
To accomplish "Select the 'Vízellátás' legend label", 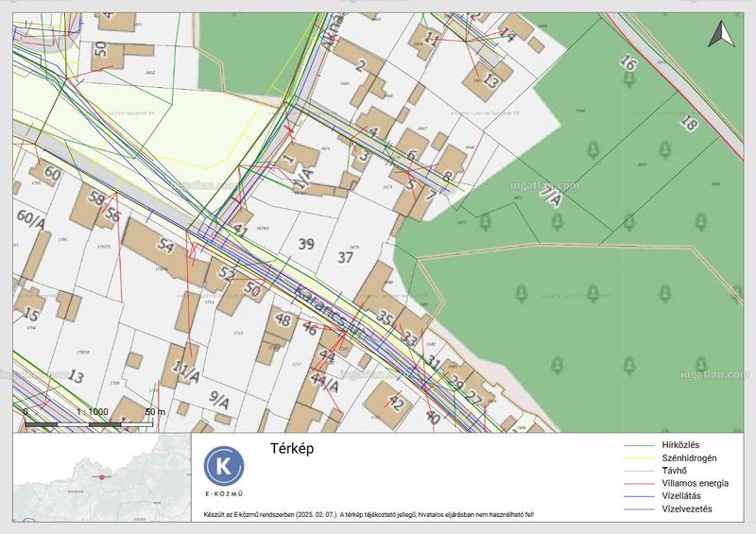I will coord(681,496).
